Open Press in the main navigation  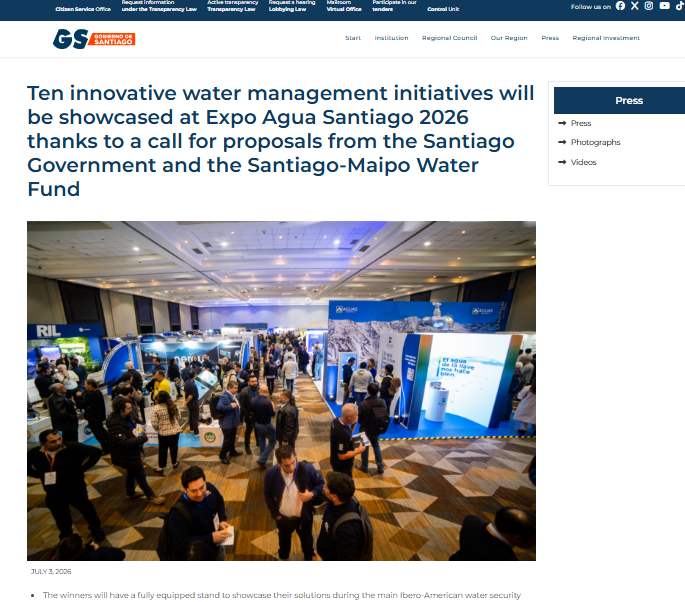550,38
